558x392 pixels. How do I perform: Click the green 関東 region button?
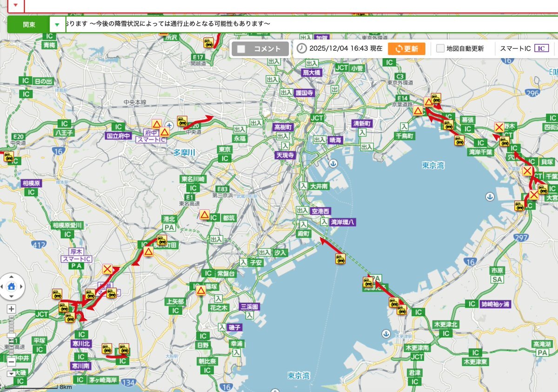[x=29, y=25]
